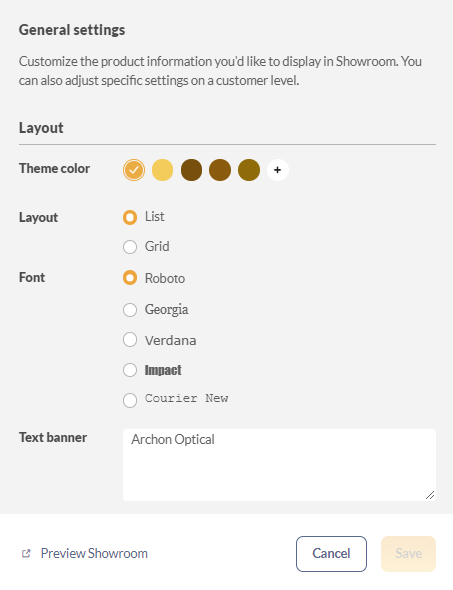The height and width of the screenshot is (590, 453).
Task: Choose the Courier New font option
Action: pyautogui.click(x=130, y=400)
